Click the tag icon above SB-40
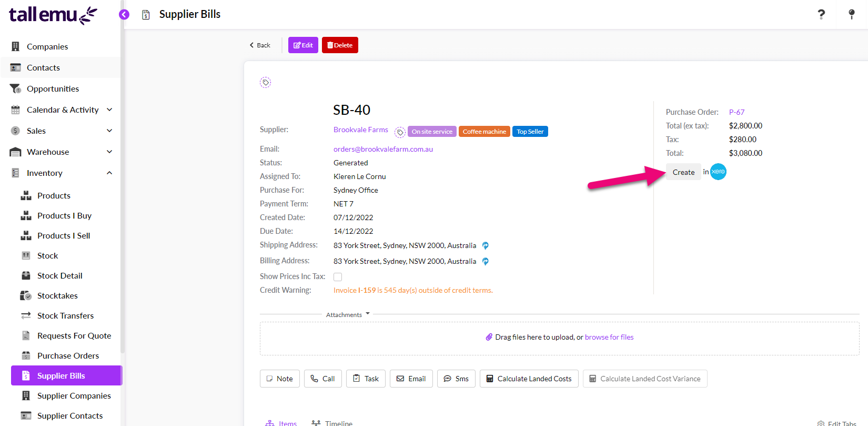 (x=266, y=82)
